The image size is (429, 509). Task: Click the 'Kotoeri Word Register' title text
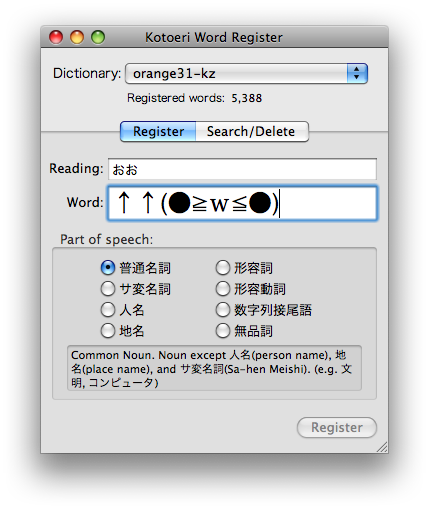click(x=214, y=37)
